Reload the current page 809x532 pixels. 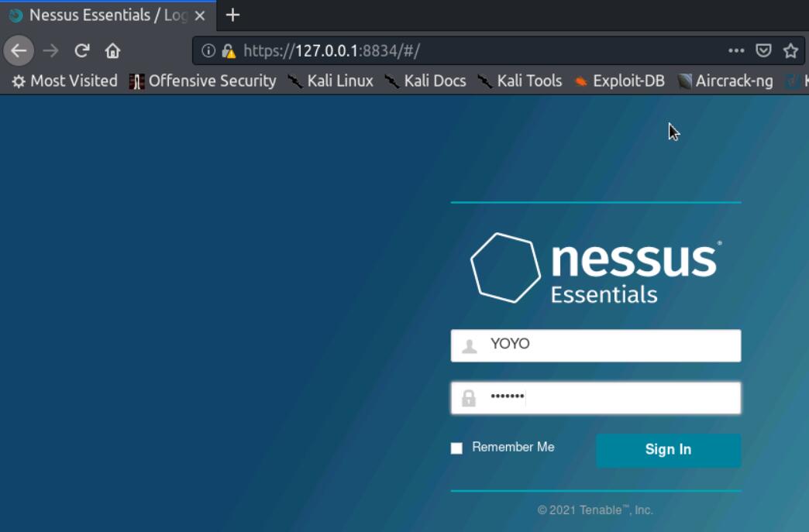tap(82, 50)
